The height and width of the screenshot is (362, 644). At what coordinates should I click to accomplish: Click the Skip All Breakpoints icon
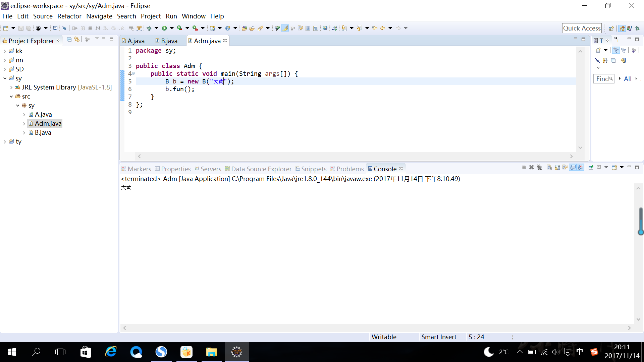[65, 28]
